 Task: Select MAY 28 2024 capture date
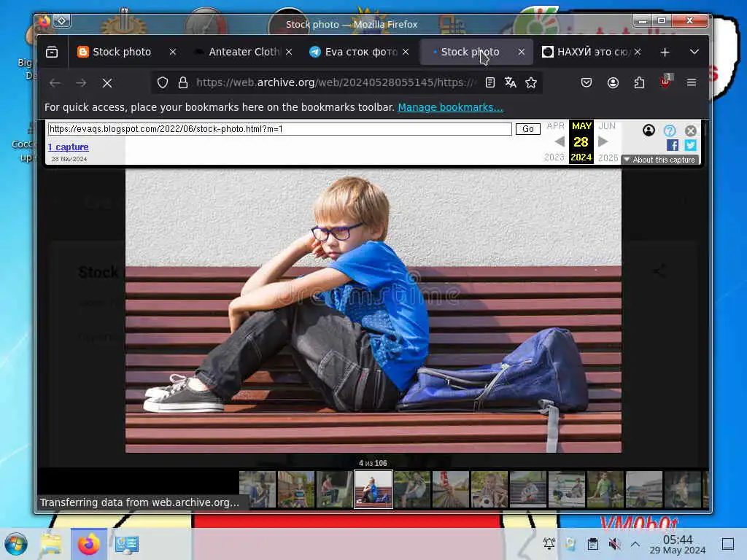[x=581, y=141]
